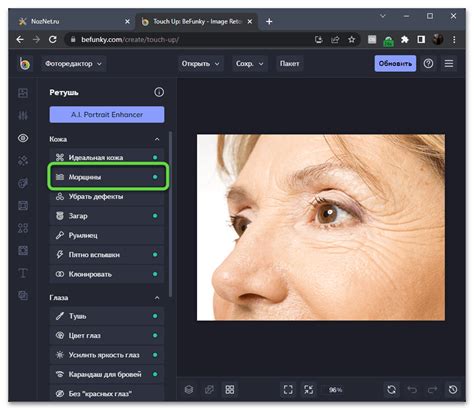Redo the last action
The height and width of the screenshot is (410, 474).
click(x=433, y=389)
